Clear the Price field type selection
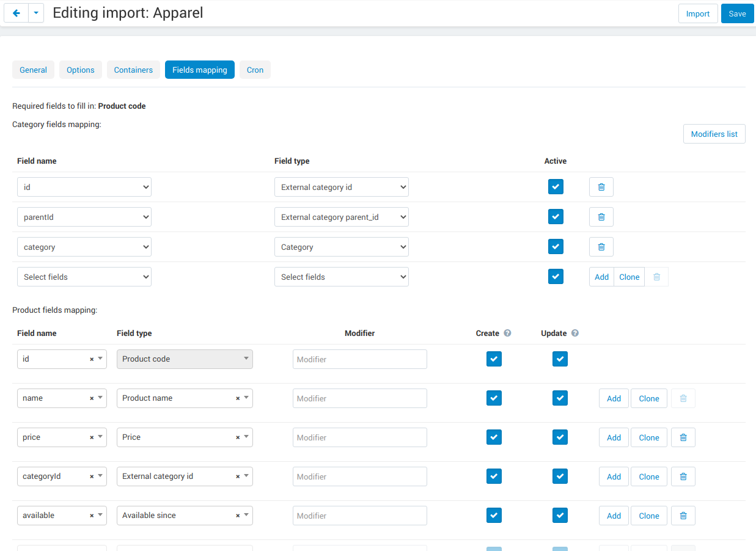This screenshot has width=756, height=551. click(x=238, y=437)
